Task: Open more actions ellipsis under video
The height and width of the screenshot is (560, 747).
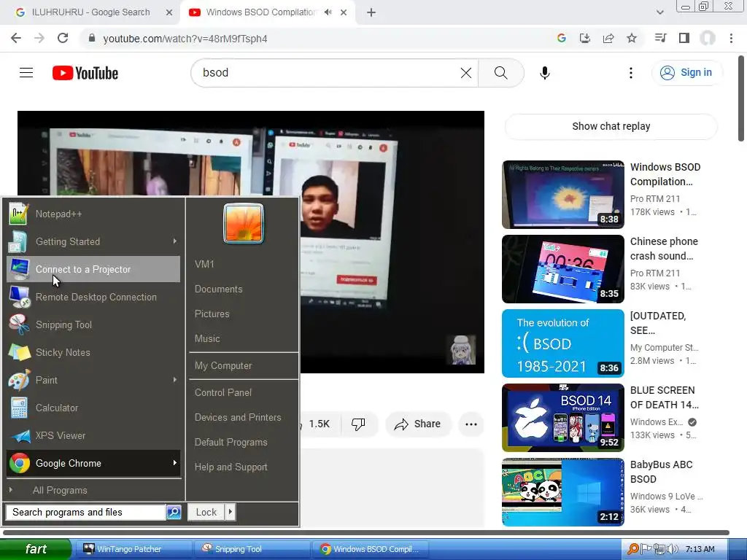Action: click(471, 424)
